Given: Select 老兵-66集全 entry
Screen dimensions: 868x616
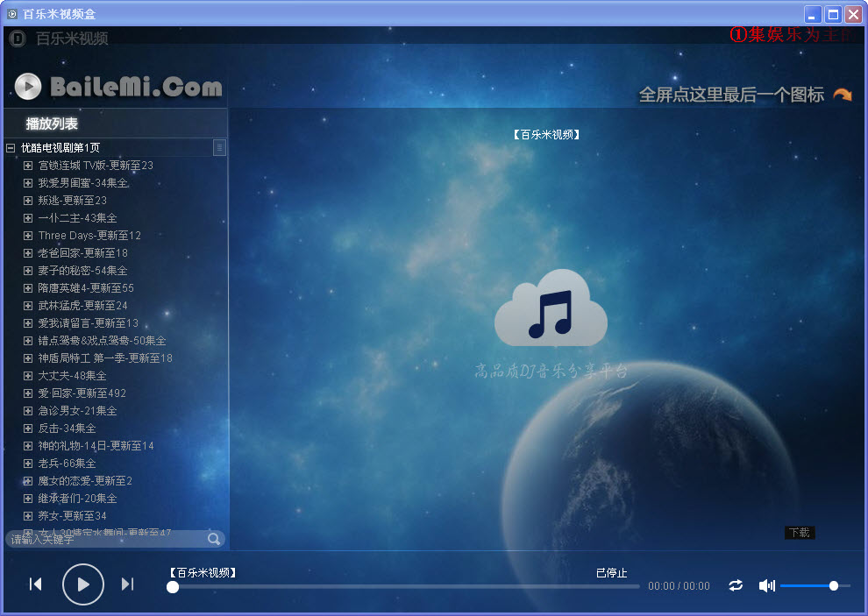Looking at the screenshot, I should (x=67, y=464).
